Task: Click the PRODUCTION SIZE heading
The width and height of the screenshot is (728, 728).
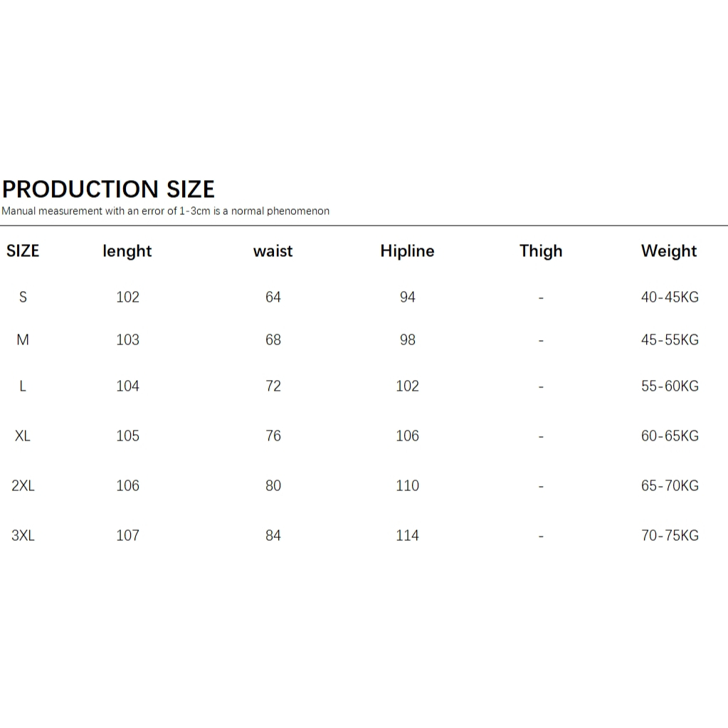Action: point(108,189)
